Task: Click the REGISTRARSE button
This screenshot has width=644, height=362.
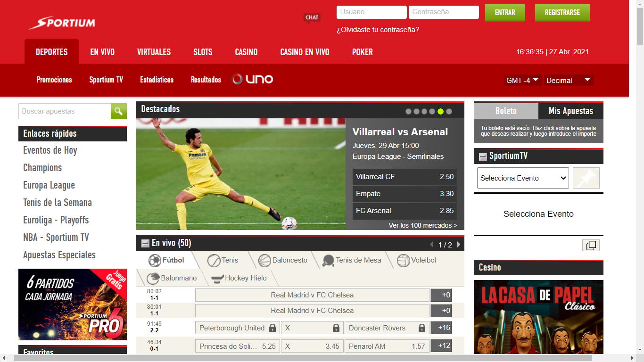Action: coord(562,13)
